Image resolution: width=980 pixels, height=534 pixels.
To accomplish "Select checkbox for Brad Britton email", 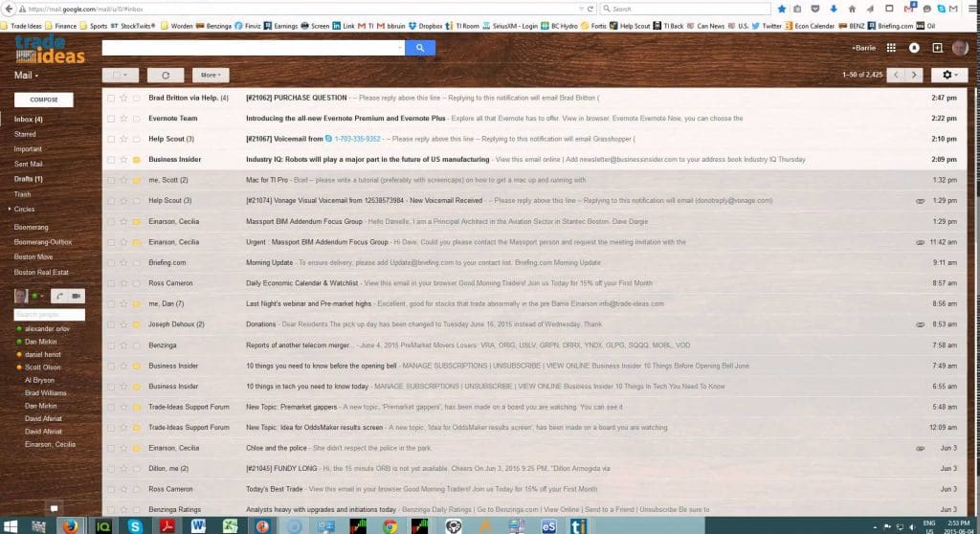I will [111, 99].
